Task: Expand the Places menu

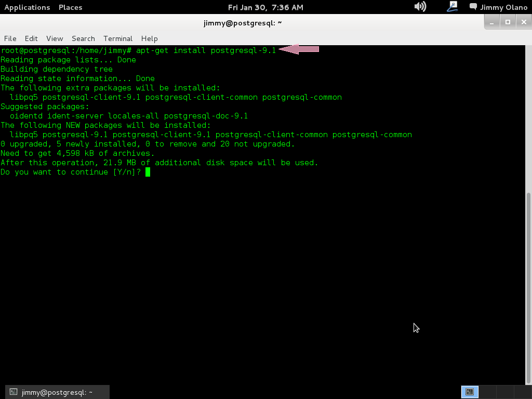Action: click(x=70, y=7)
